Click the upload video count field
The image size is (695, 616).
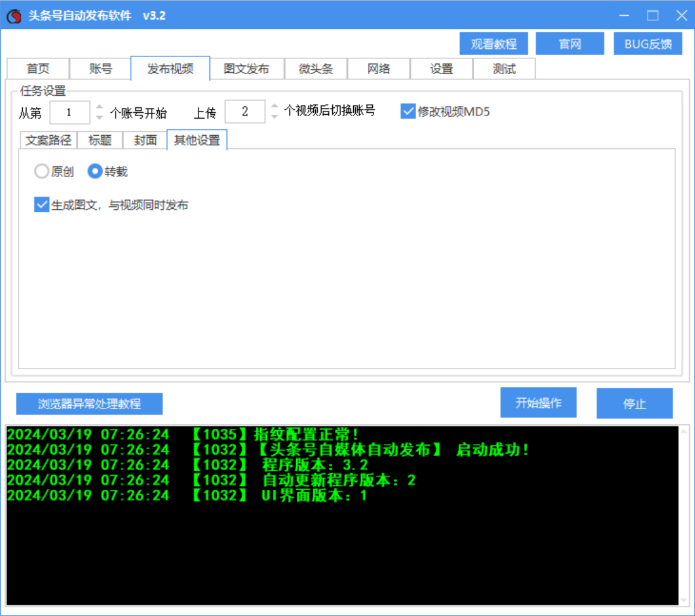coord(245,111)
